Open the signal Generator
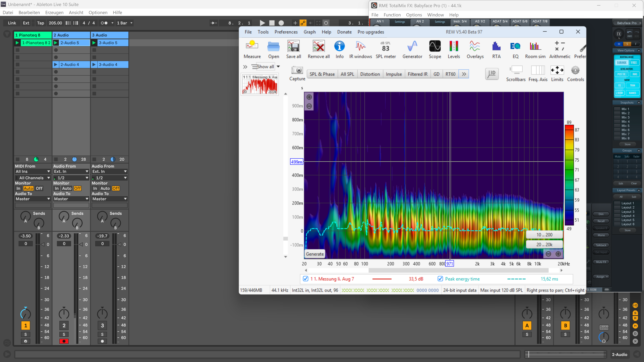Viewport: 644px width, 362px height. point(412,49)
